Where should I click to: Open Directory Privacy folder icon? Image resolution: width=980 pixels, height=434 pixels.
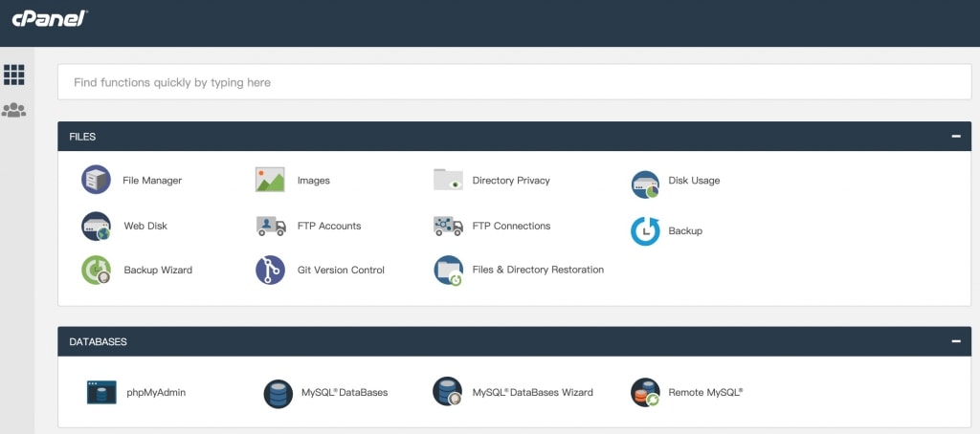coord(448,179)
